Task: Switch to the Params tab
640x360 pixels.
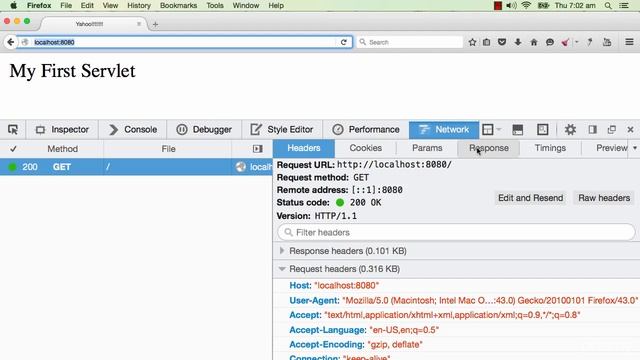Action: (x=427, y=148)
